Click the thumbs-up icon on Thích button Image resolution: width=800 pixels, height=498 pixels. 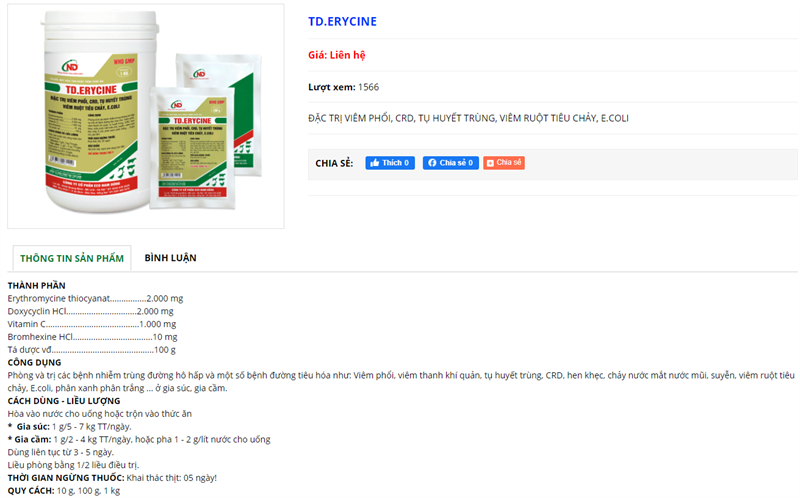(375, 163)
